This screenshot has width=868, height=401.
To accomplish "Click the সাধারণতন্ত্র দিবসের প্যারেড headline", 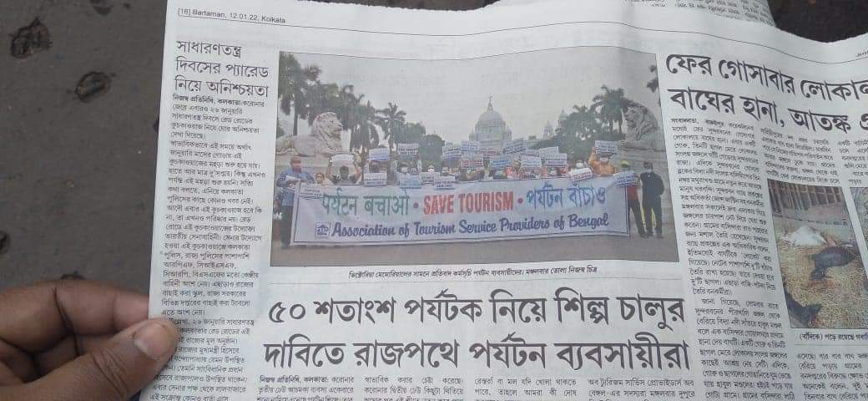I will (x=221, y=69).
